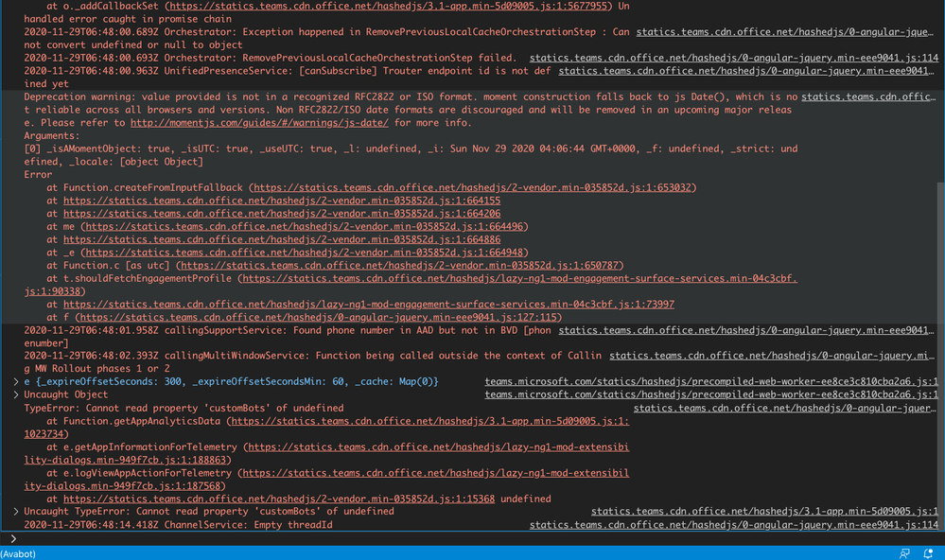The height and width of the screenshot is (560, 945).
Task: Open web-worker link beside e {_expireOffsetSeconds} row
Action: point(711,381)
